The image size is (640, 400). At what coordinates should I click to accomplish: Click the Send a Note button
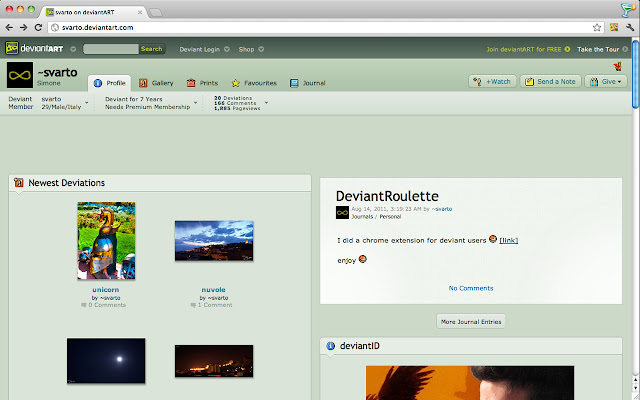551,81
